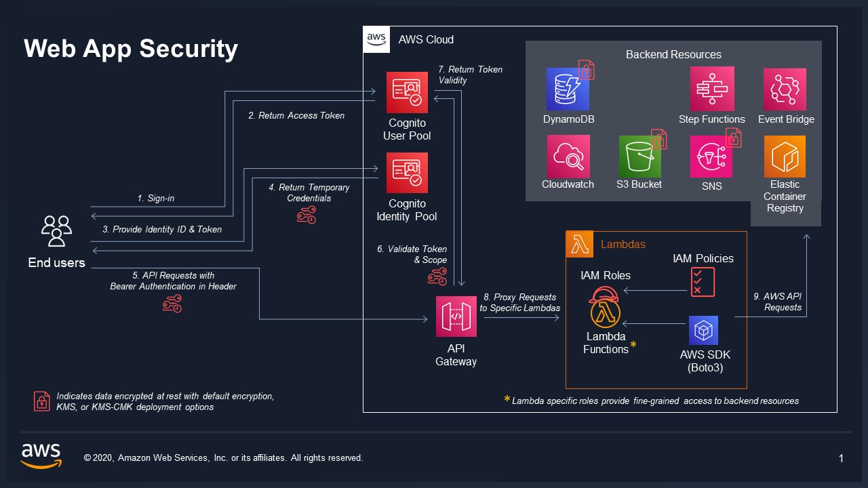Click the key icon under Return Temporary Credentials
868x488 pixels.
(x=307, y=216)
